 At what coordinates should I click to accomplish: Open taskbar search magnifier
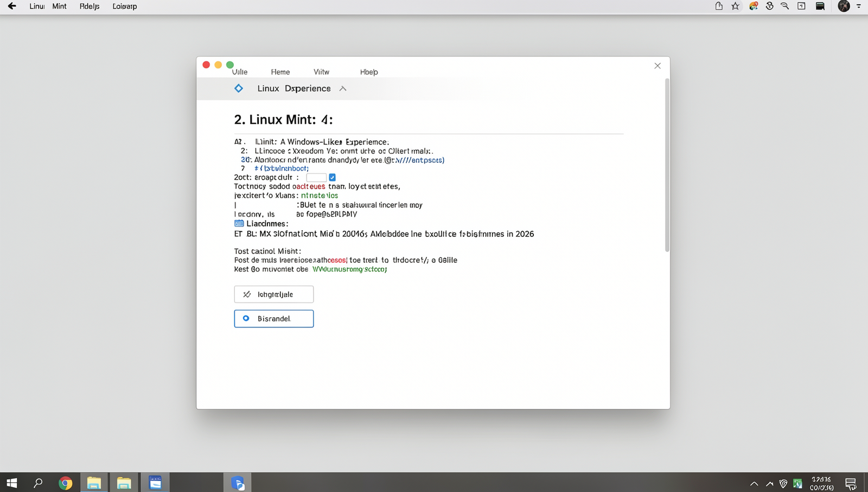(x=38, y=483)
